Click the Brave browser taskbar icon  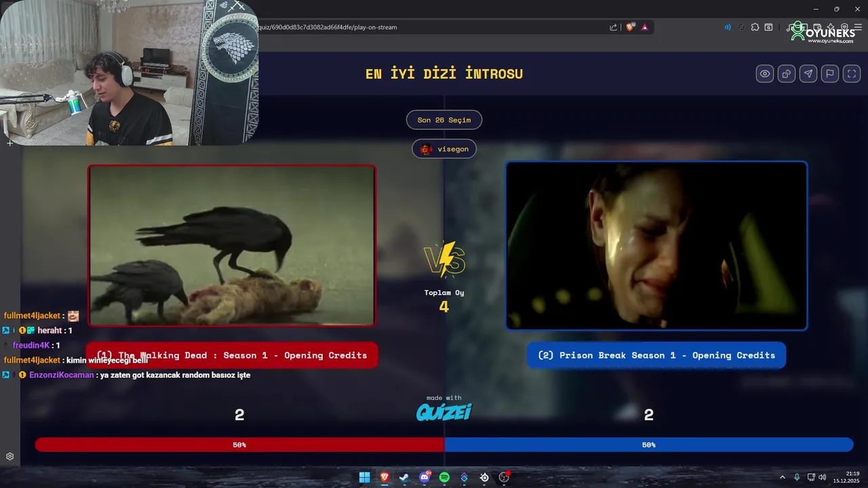pyautogui.click(x=384, y=477)
